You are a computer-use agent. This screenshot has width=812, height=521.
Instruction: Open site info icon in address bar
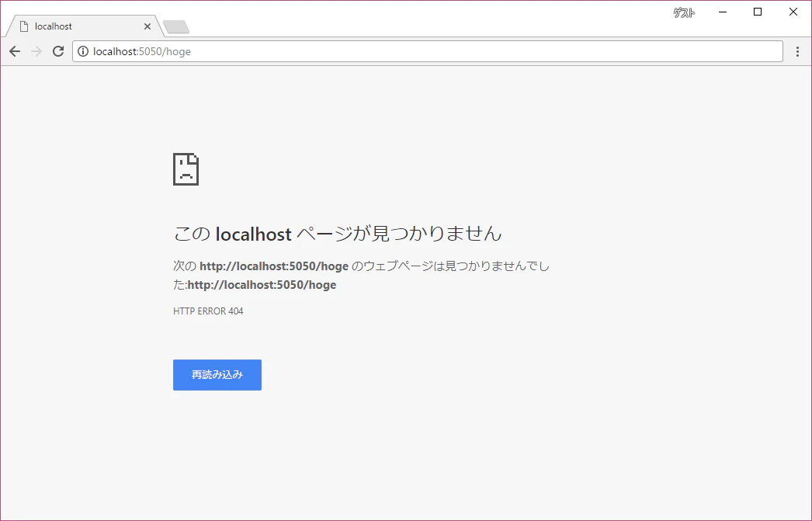click(83, 51)
